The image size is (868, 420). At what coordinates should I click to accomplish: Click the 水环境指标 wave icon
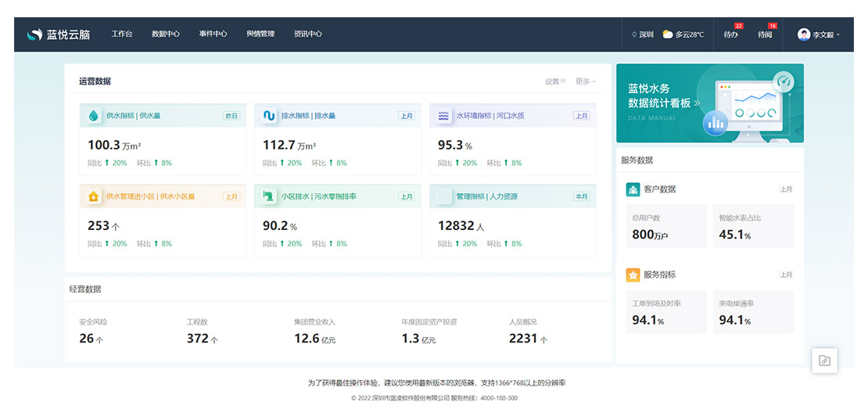[444, 116]
